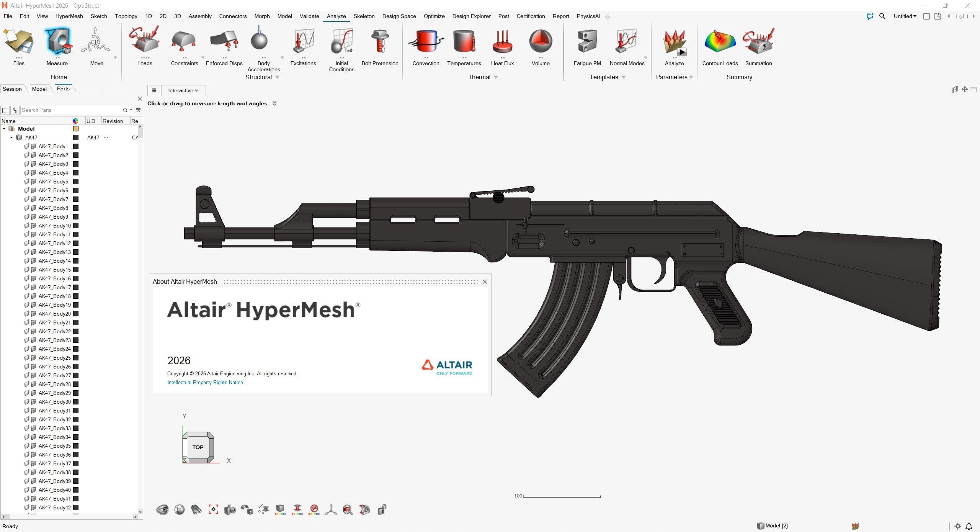
Task: Select the Heat Flux tool
Action: pos(502,46)
